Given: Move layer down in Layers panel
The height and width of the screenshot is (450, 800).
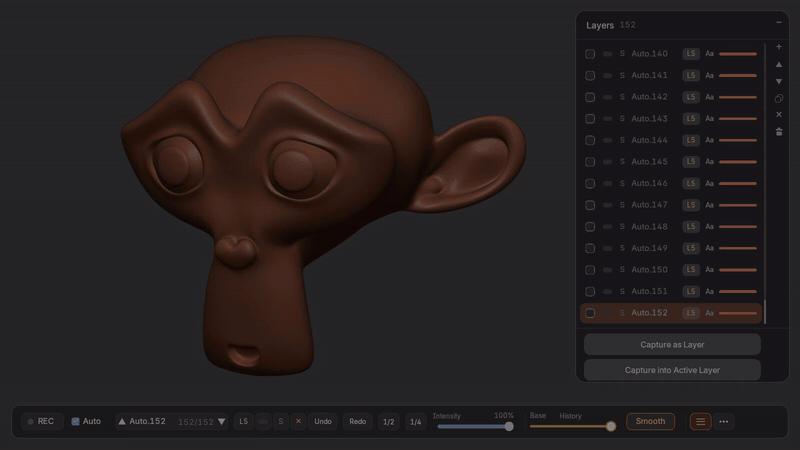Looking at the screenshot, I should [x=779, y=81].
